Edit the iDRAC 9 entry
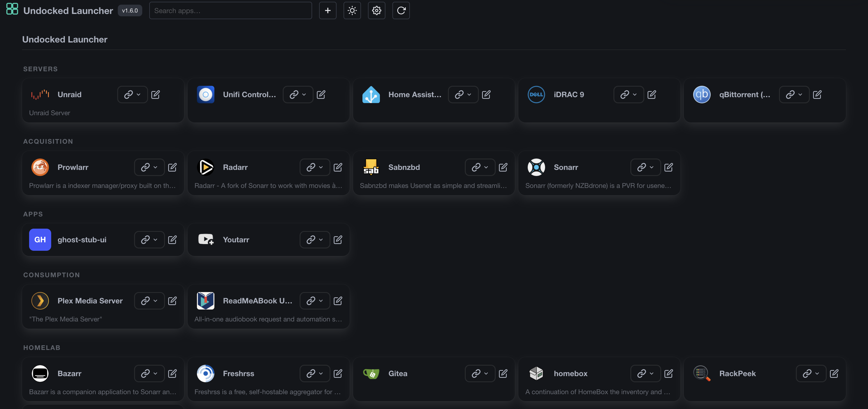This screenshot has height=409, width=868. [x=652, y=94]
